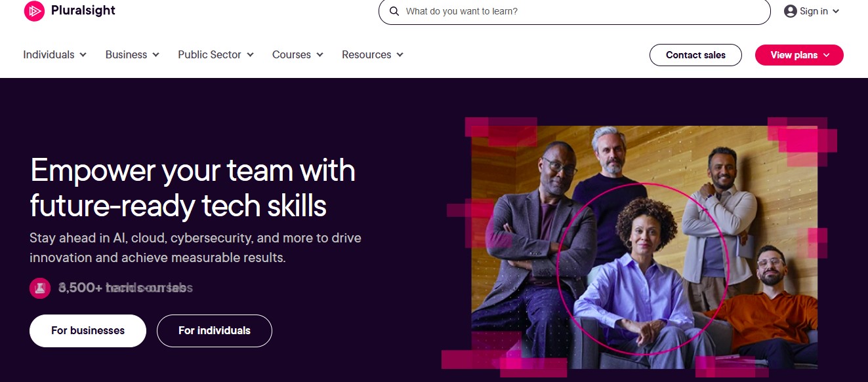The image size is (868, 382).
Task: Click the user profile icon near Sign in
Action: click(x=790, y=10)
